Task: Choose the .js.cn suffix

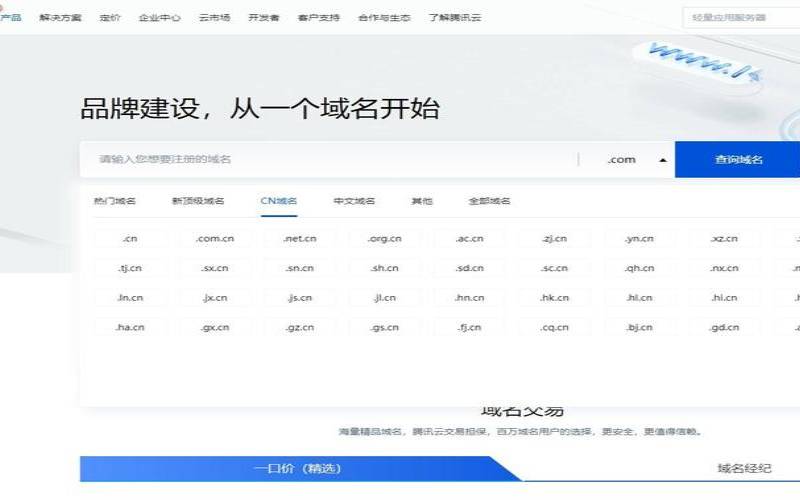Action: [300, 297]
